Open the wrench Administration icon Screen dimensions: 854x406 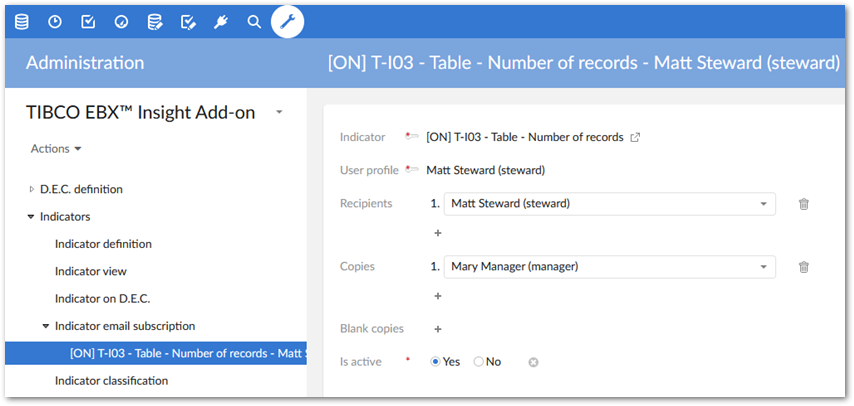coord(288,21)
